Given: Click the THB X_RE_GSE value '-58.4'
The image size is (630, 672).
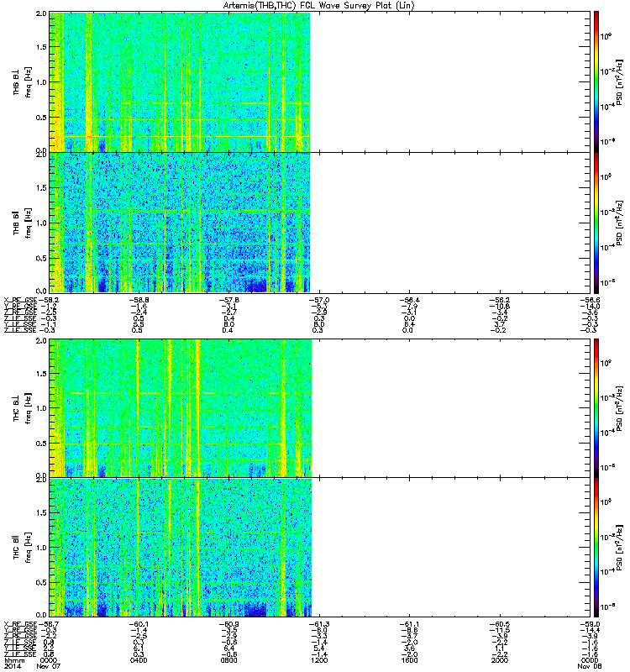Looking at the screenshot, I should pos(409,301).
